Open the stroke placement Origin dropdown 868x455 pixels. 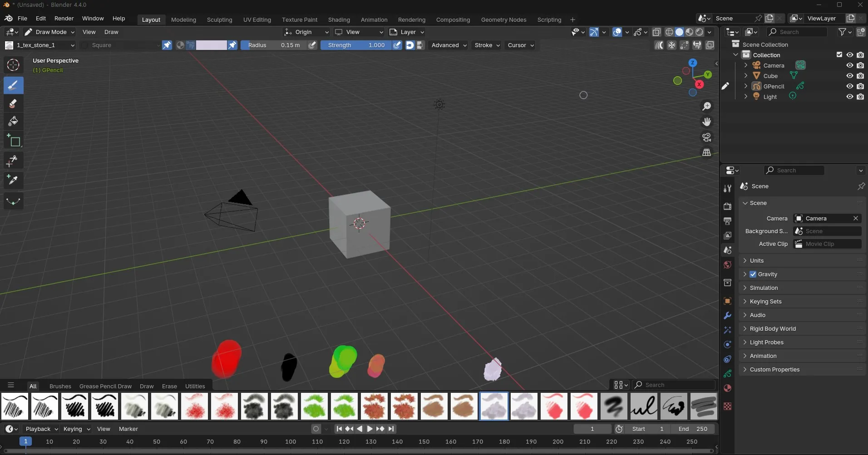coord(306,32)
